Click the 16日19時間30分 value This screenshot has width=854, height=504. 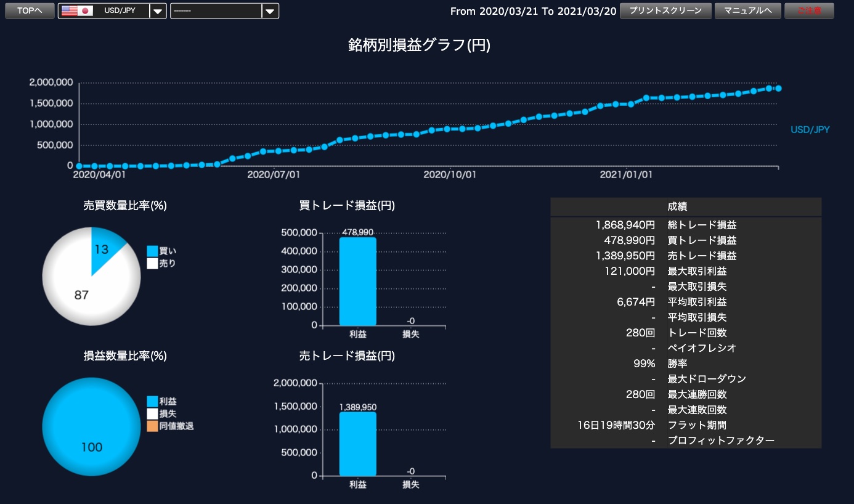pos(617,425)
